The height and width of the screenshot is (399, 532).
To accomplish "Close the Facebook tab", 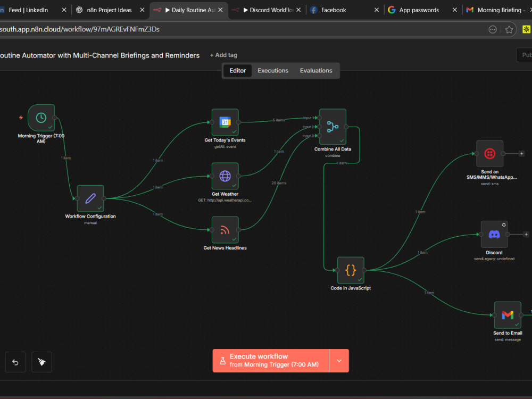I will 377,10.
